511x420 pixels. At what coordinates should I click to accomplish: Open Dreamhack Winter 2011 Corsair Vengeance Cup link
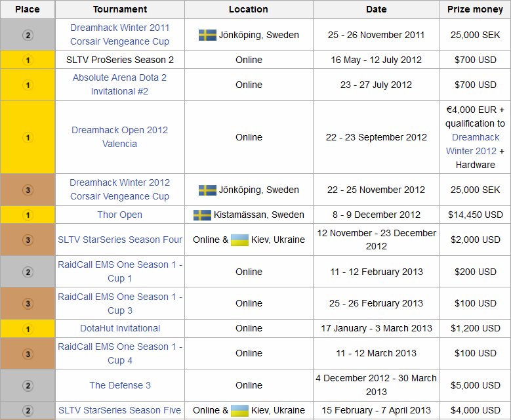[119, 35]
